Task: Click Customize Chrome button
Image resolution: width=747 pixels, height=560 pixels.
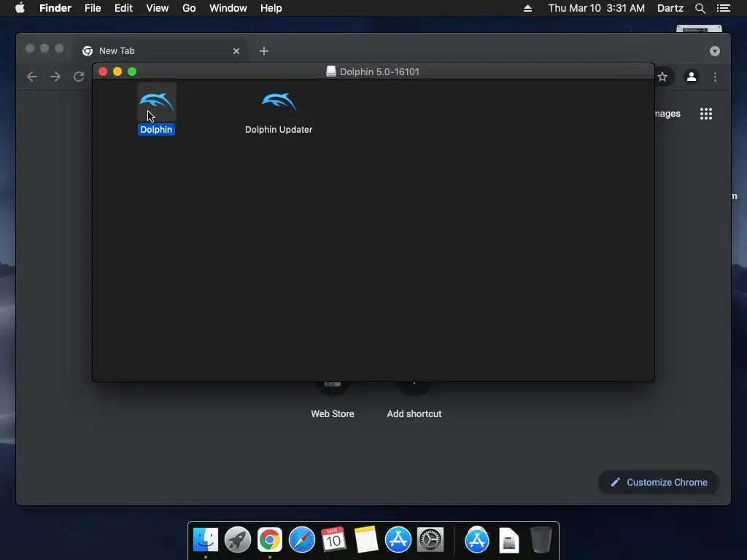Action: [659, 483]
